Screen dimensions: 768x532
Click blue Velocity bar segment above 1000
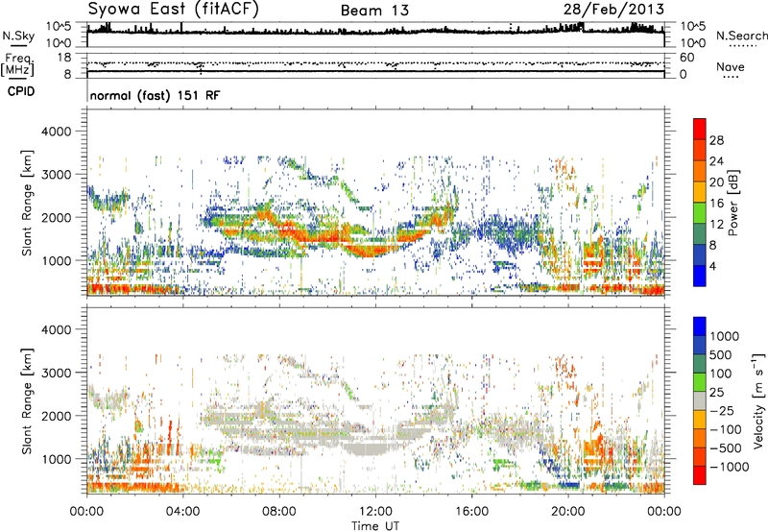point(700,326)
